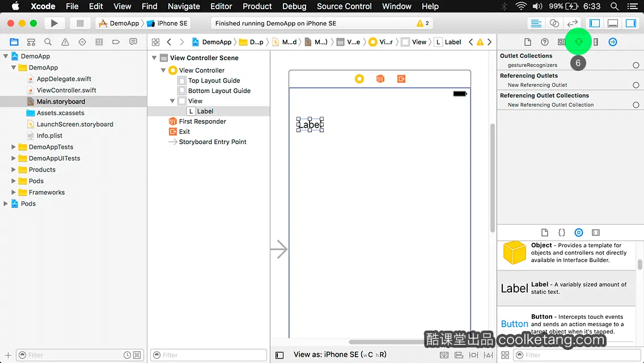Show the File Template library
Screen dimensions: 644x363
pyautogui.click(x=545, y=233)
